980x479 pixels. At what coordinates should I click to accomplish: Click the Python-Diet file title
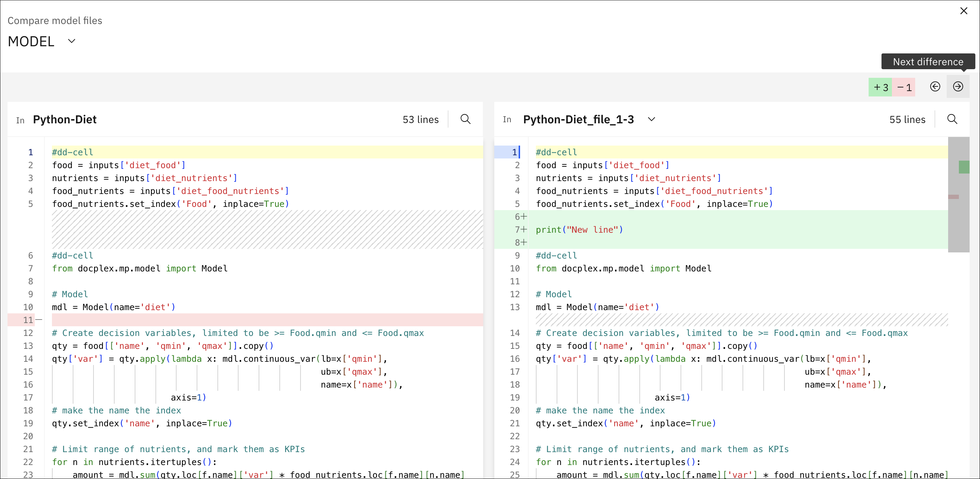(x=65, y=119)
